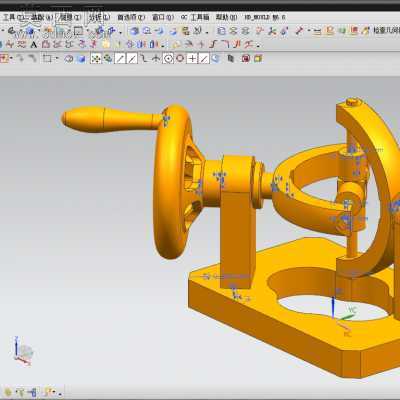Image resolution: width=400 pixels, height=400 pixels.
Task: Expand dropdown arrow beside rectangle selection tool
Action: point(57,59)
